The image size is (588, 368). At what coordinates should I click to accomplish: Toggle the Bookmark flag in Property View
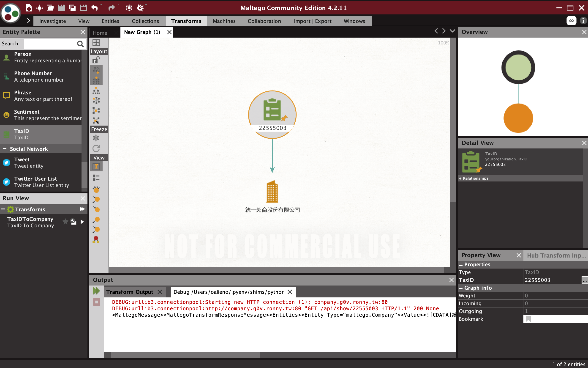point(528,319)
